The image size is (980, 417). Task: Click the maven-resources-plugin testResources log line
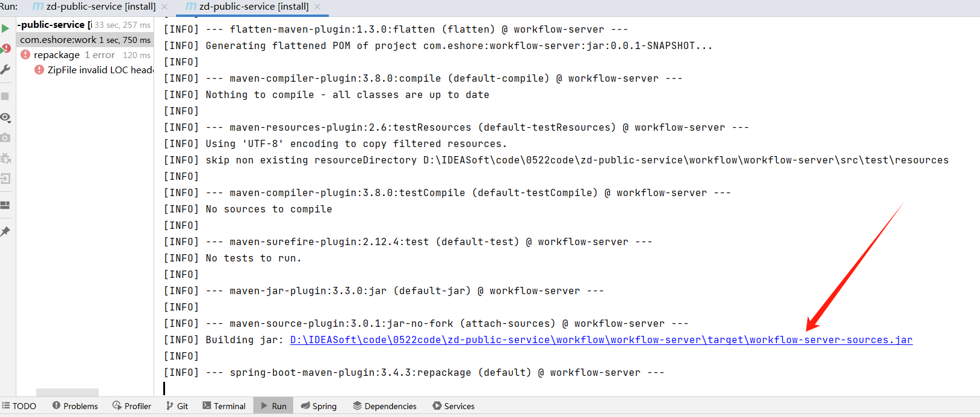456,128
